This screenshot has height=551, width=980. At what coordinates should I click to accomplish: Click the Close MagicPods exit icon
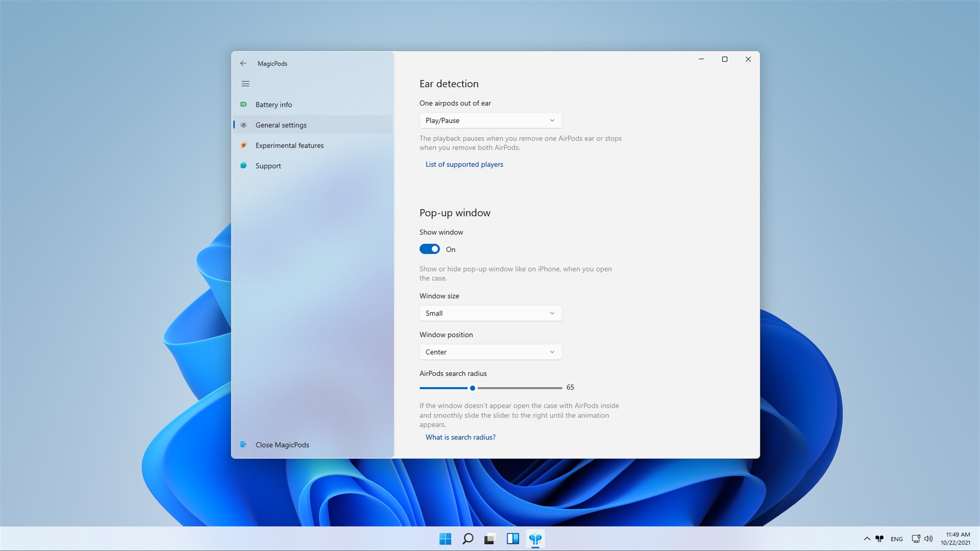click(x=243, y=444)
